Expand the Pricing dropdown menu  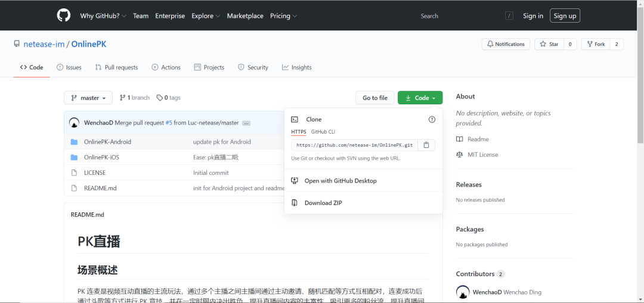[283, 16]
